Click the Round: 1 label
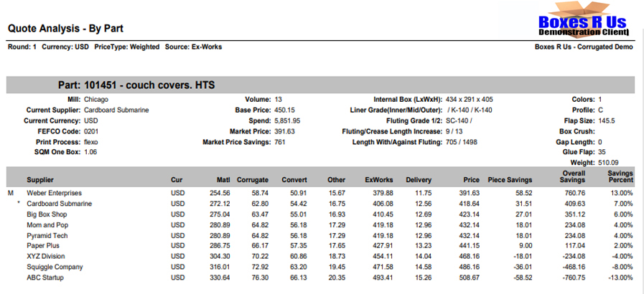 22,47
